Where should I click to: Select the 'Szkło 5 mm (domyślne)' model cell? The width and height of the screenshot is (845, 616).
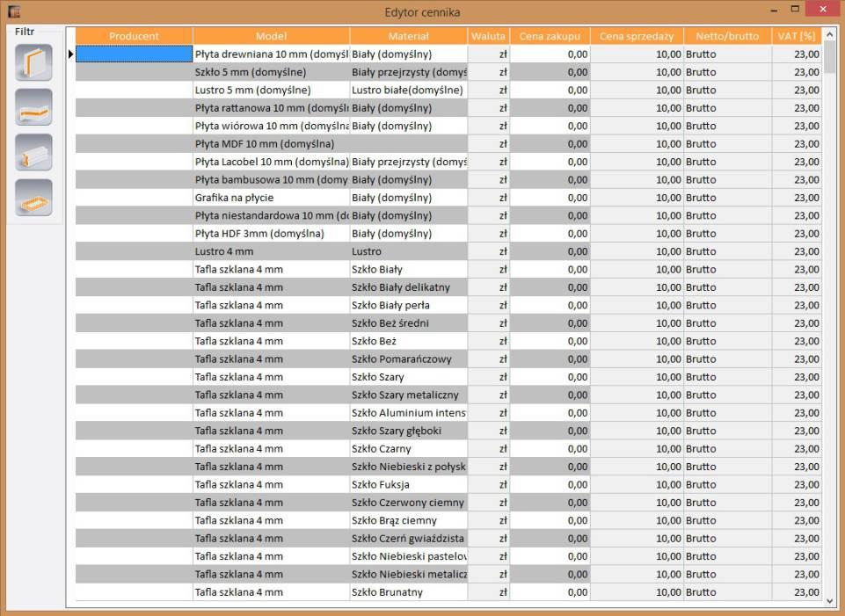tap(271, 72)
